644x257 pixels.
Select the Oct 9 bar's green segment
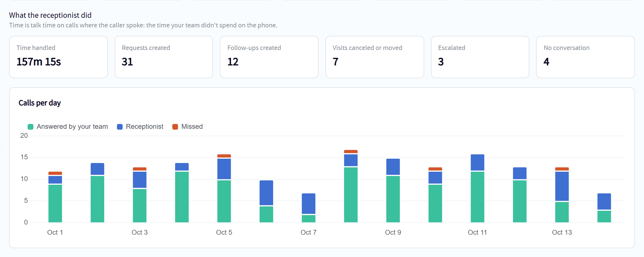coord(393,199)
